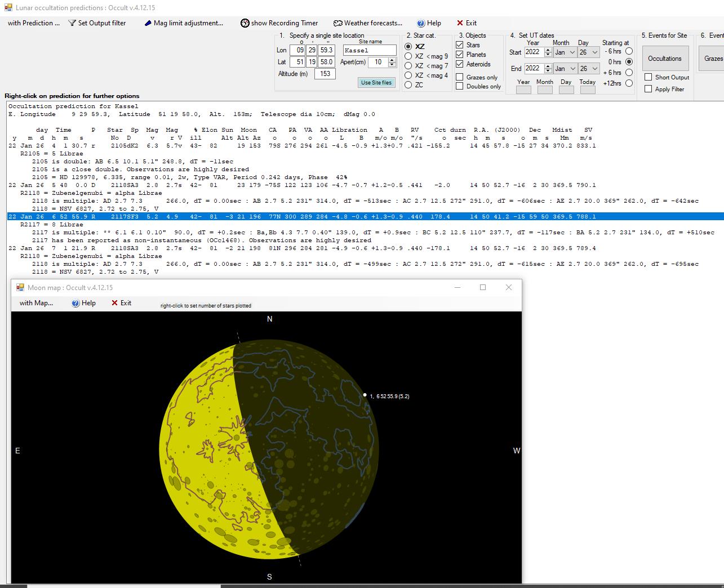724x588 pixels.
Task: Increase the Start Year spinner value
Action: [x=548, y=50]
